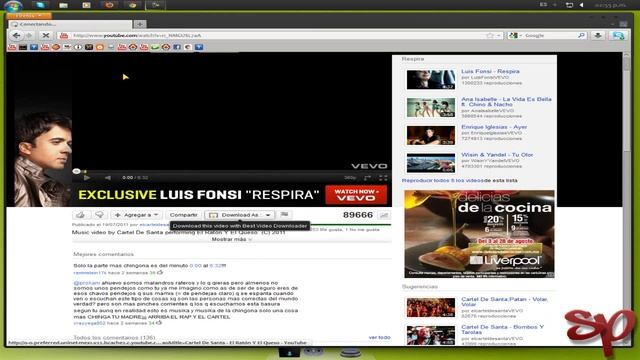Click the page vertical scrollbar
This screenshot has height=360, width=640.
click(627, 199)
